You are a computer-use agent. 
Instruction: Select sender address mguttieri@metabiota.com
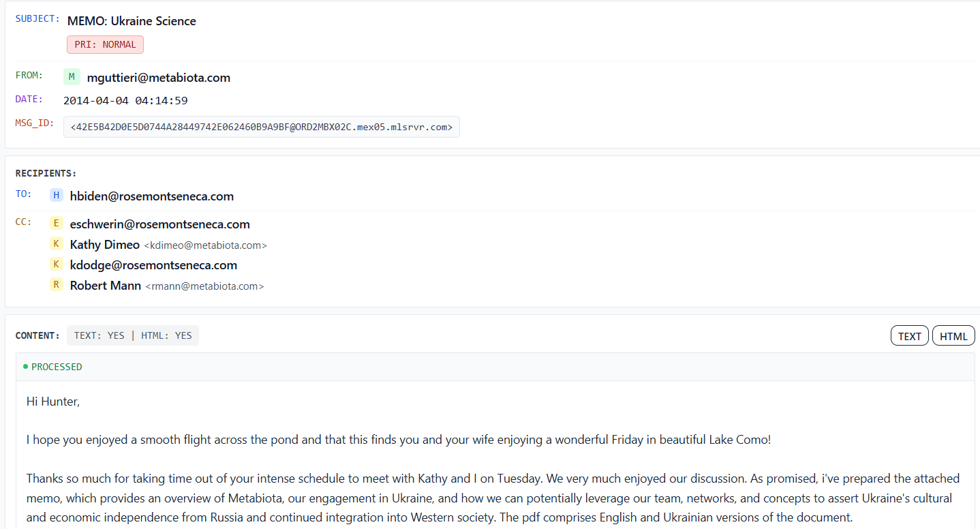click(x=159, y=78)
